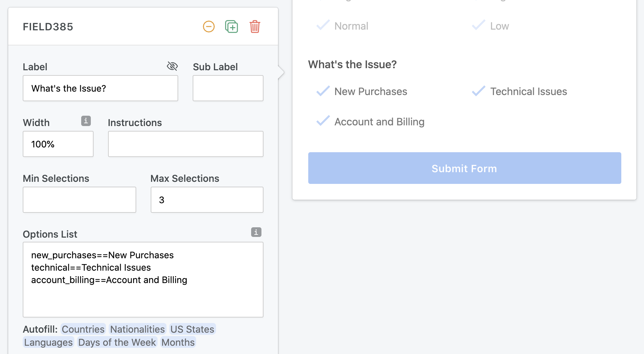The image size is (644, 354).
Task: Click the "What's the Issue?" preview heading
Action: (x=352, y=64)
